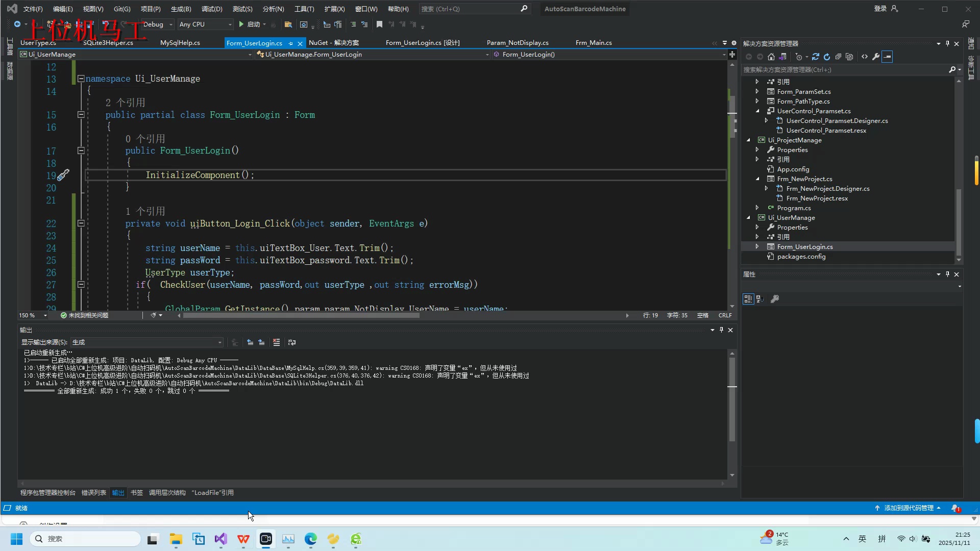Viewport: 980px width, 551px height.
Task: Toggle auto-hide pin on the Output panel
Action: 721,330
